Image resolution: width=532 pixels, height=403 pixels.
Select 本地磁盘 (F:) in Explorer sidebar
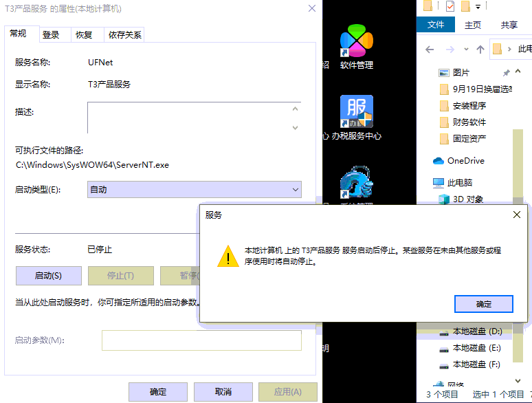tap(476, 365)
